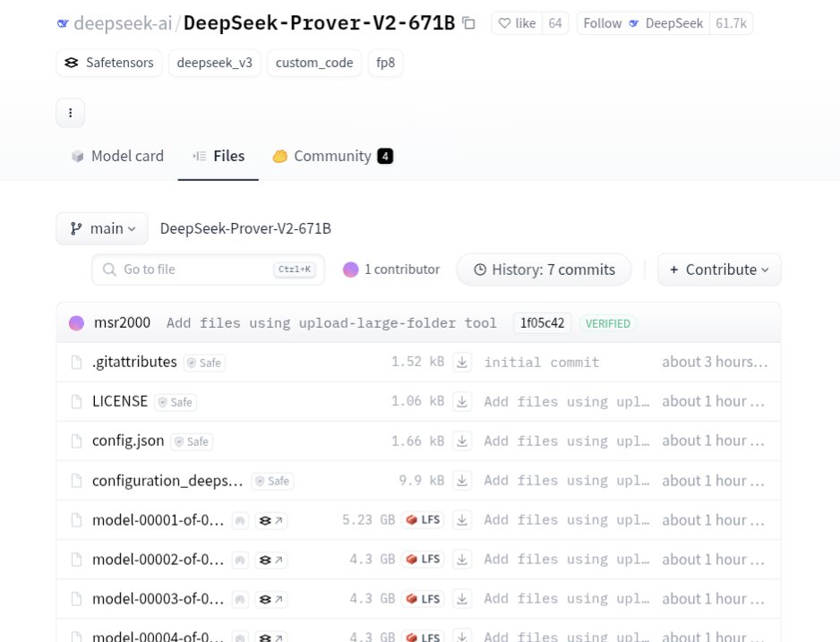Open the DeepSeek-Prover-V2-671B breadcrumb
This screenshot has width=840, height=642.
coord(245,228)
